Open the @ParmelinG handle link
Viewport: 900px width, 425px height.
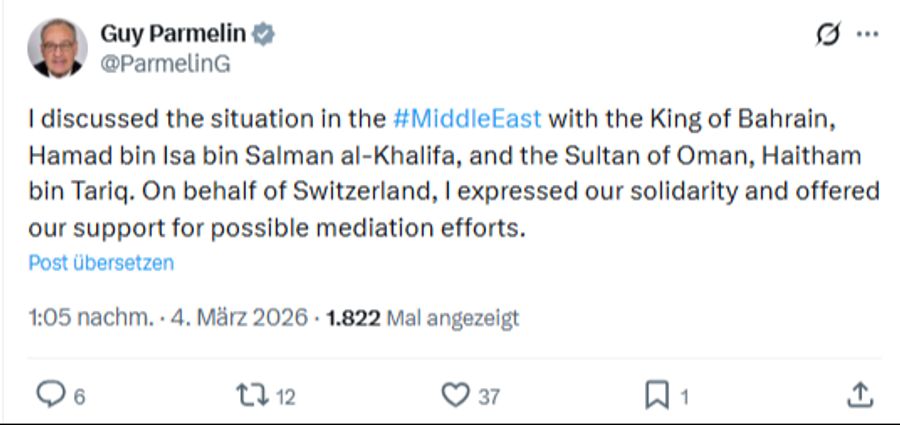(x=165, y=63)
